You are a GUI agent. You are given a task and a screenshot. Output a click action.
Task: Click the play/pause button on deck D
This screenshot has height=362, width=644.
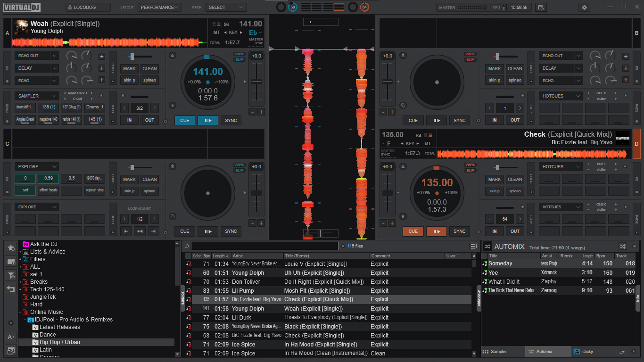[x=437, y=231]
